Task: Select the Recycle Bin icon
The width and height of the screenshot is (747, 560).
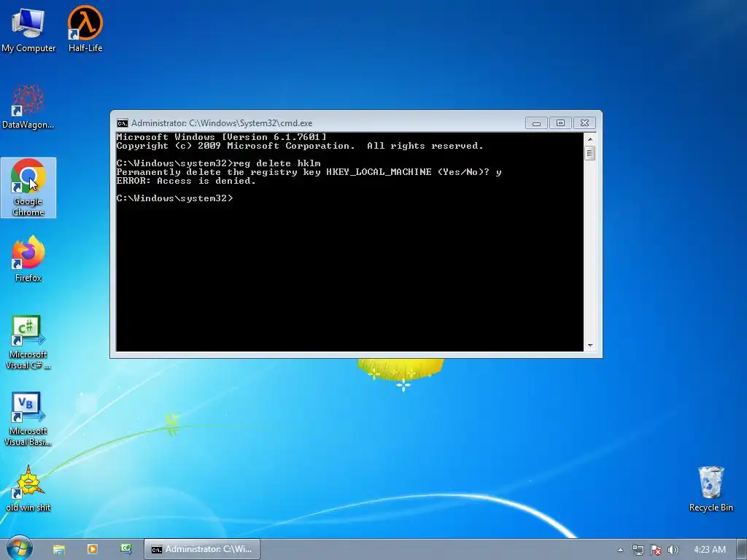Action: 711,489
